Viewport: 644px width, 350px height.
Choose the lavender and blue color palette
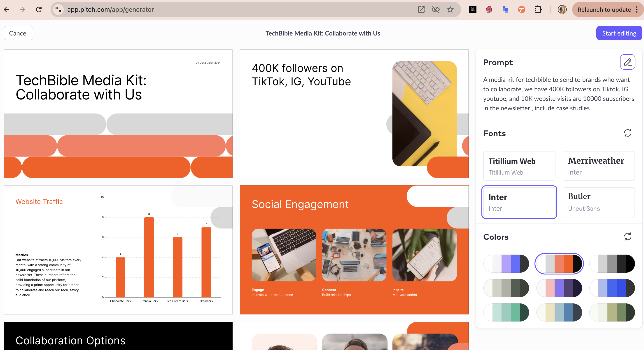pyautogui.click(x=506, y=264)
